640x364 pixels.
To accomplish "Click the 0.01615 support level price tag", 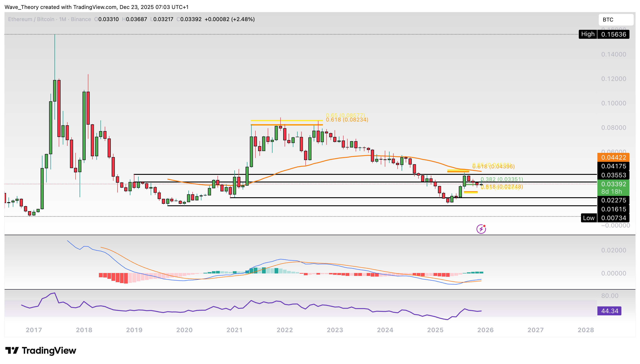I will coord(613,209).
